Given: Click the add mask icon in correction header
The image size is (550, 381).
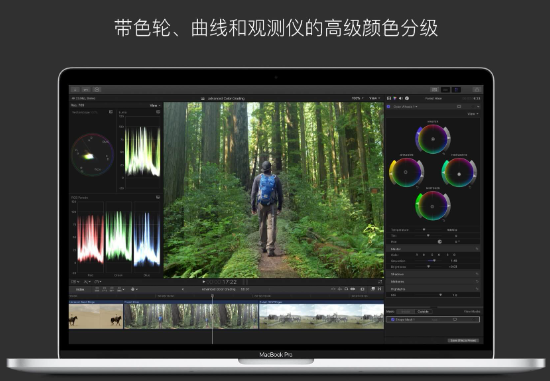Looking at the screenshot, I should coord(459,106).
